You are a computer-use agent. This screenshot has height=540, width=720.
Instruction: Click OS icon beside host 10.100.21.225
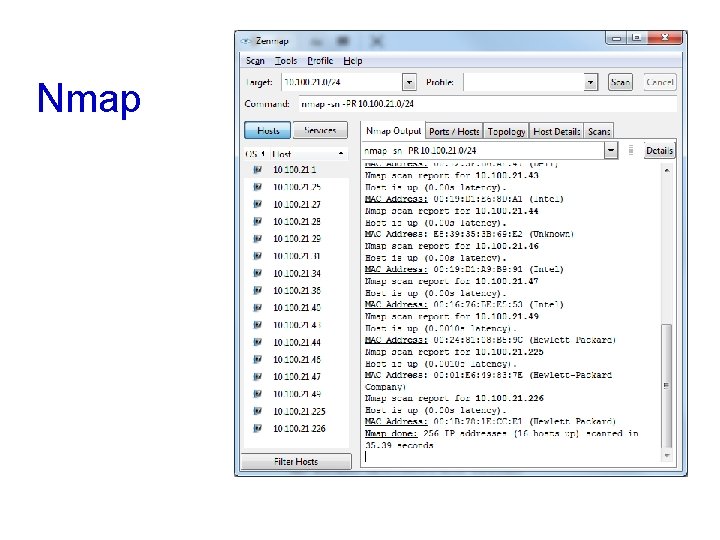(x=258, y=411)
